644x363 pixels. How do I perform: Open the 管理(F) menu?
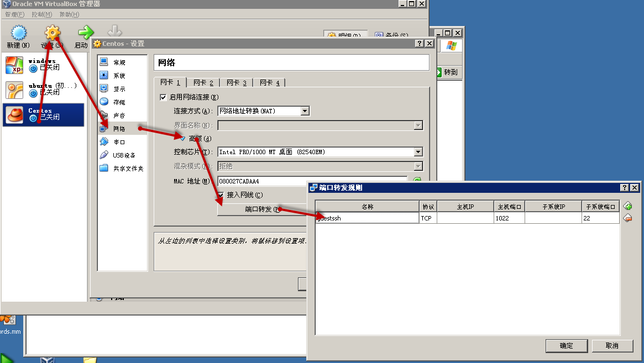(x=15, y=14)
